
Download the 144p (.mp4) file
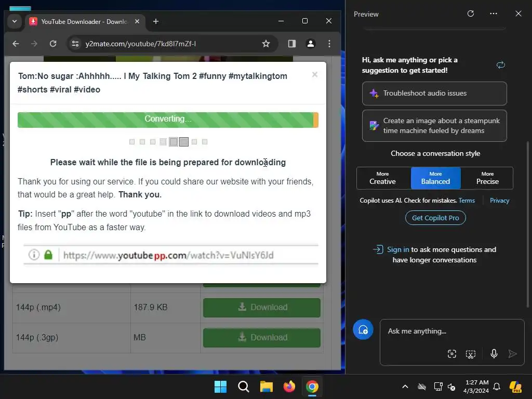coord(262,308)
